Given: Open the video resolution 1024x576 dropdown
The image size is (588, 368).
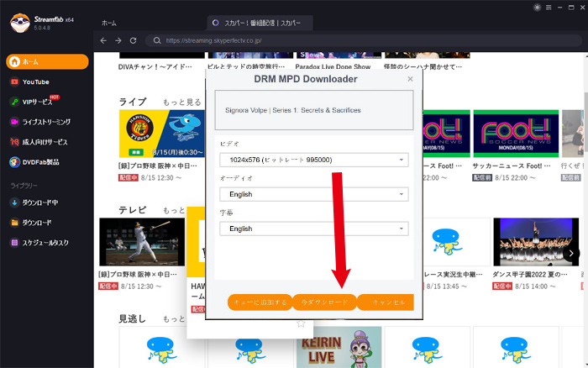Looking at the screenshot, I should pyautogui.click(x=314, y=160).
